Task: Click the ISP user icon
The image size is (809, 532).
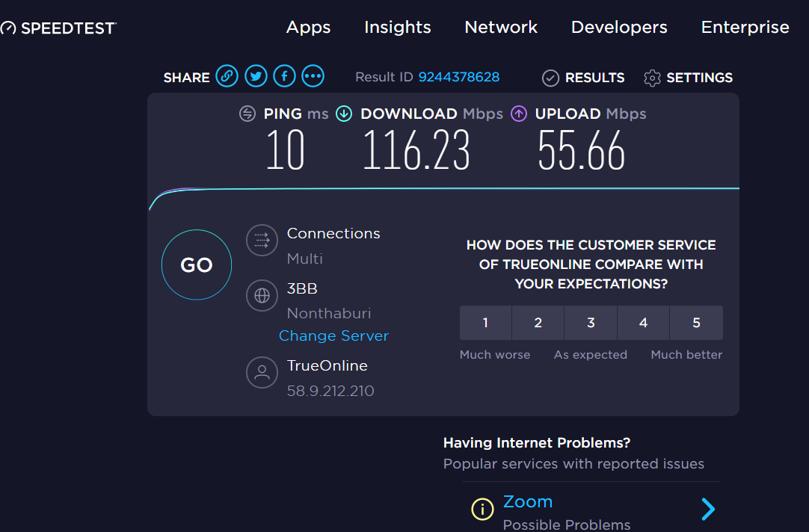Action: click(262, 372)
